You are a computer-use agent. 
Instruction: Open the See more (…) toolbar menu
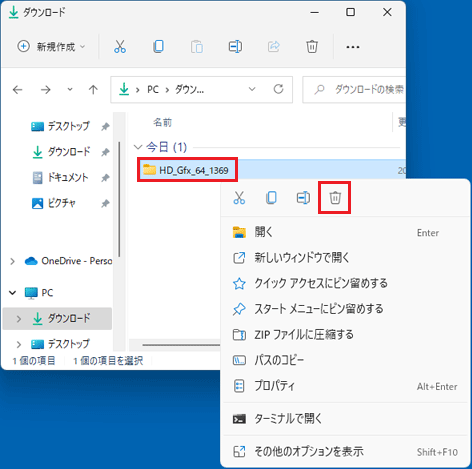(x=353, y=47)
